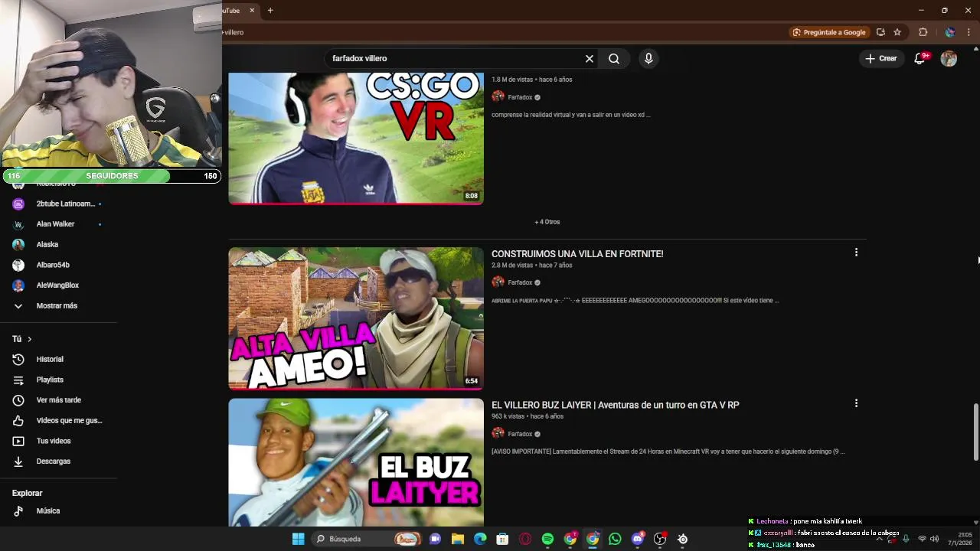
Task: Open EL BUZ LAITYER thumbnail
Action: 356,462
